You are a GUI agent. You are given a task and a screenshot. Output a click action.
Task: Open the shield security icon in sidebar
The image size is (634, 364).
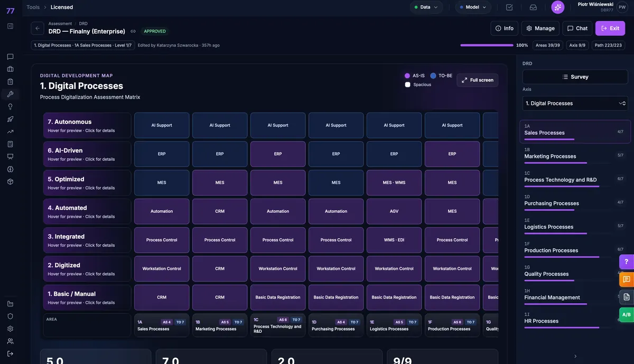click(x=10, y=316)
